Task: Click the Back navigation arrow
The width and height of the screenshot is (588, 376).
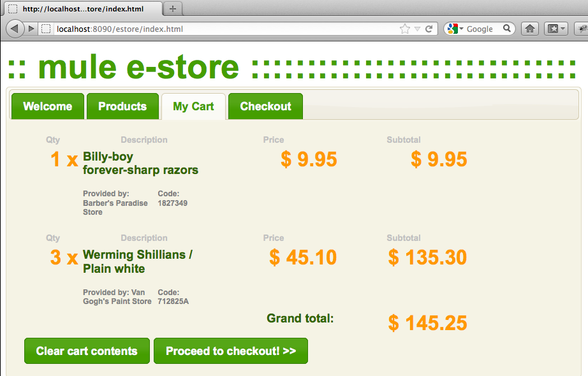Action: pos(14,28)
